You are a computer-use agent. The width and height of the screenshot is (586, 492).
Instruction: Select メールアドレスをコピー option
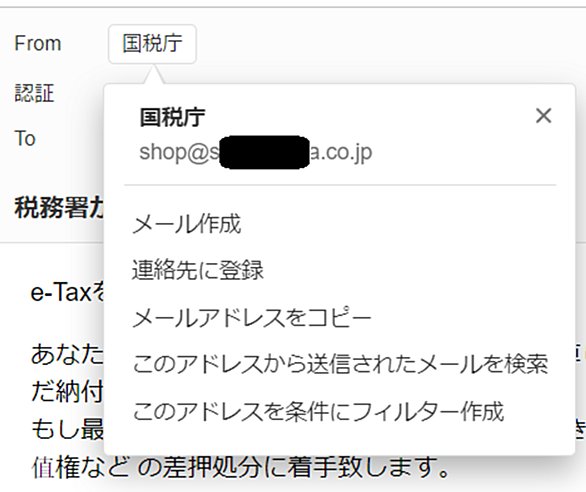252,317
